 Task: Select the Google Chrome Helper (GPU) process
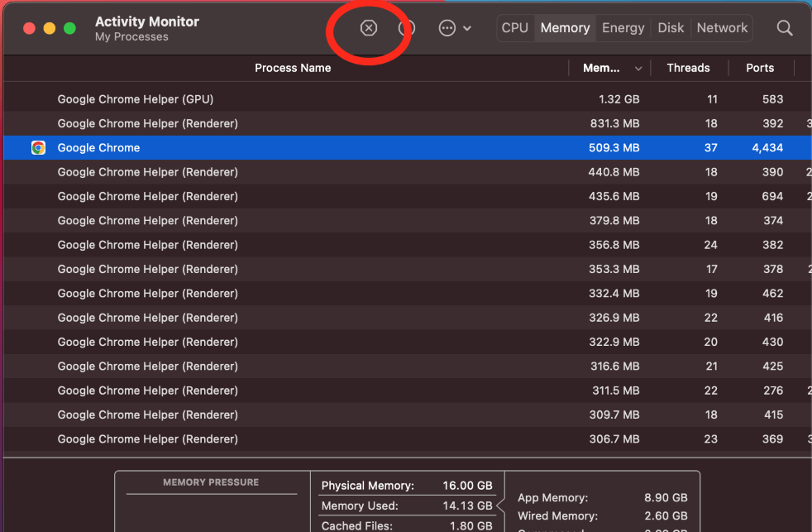pos(135,99)
